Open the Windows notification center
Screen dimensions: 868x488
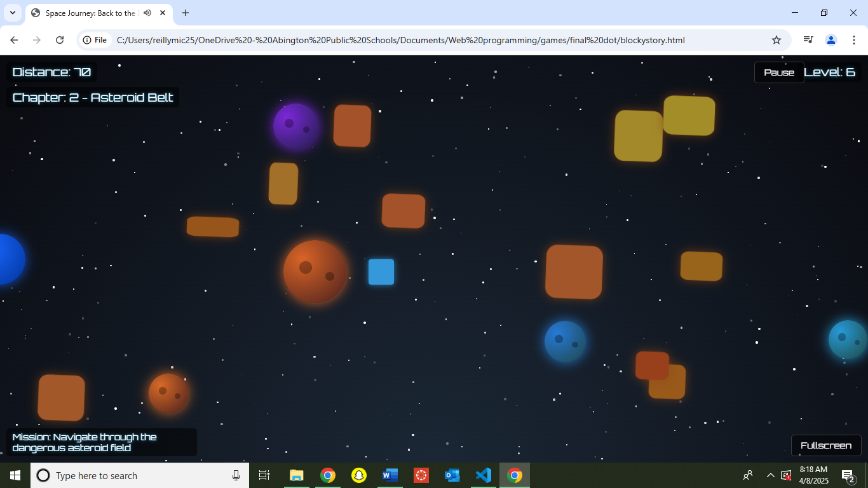pos(848,475)
